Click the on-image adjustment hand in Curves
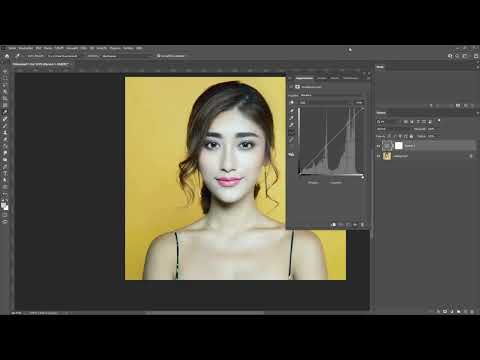Viewport: 480px width, 360px height. [x=292, y=102]
